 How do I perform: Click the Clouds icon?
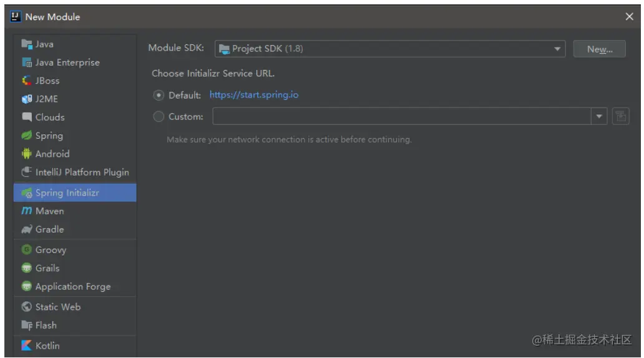pos(27,117)
